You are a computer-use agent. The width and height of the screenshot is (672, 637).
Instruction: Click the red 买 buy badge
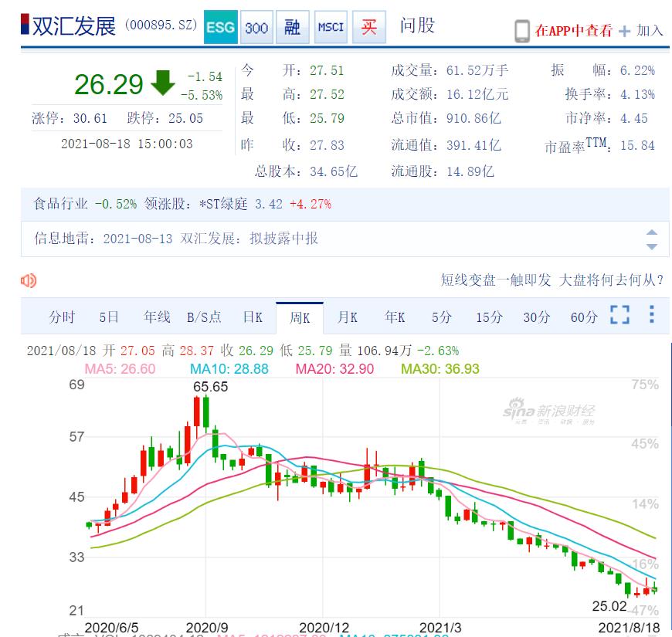[369, 28]
